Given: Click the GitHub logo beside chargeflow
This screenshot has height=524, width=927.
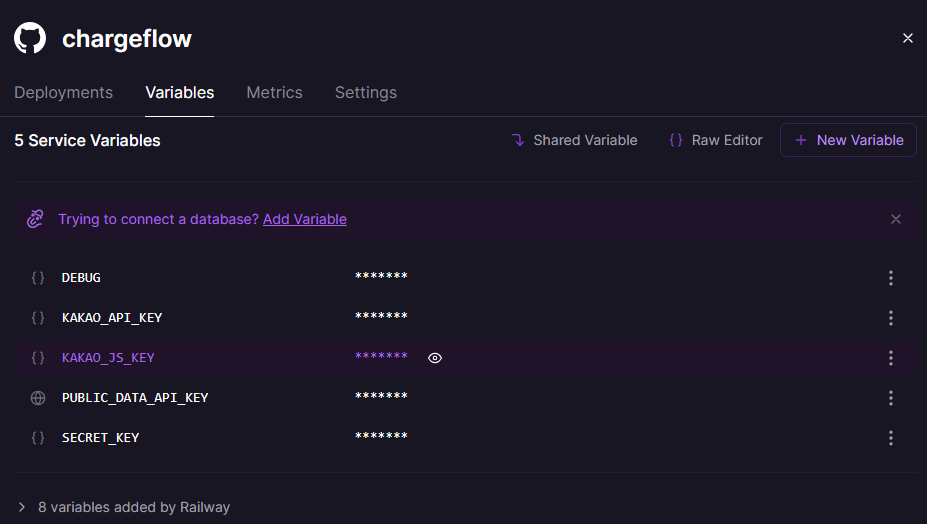Looking at the screenshot, I should click(x=30, y=38).
